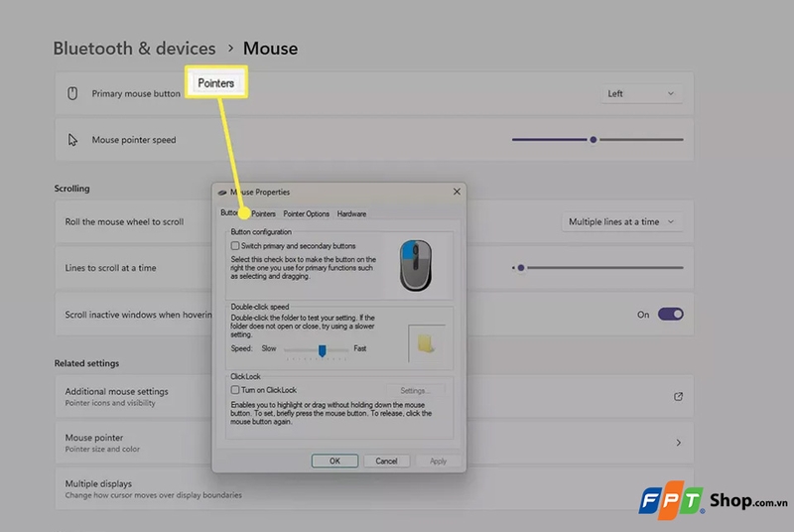Click the Mouse Properties title bar icon
The width and height of the screenshot is (794, 532).
[x=221, y=193]
